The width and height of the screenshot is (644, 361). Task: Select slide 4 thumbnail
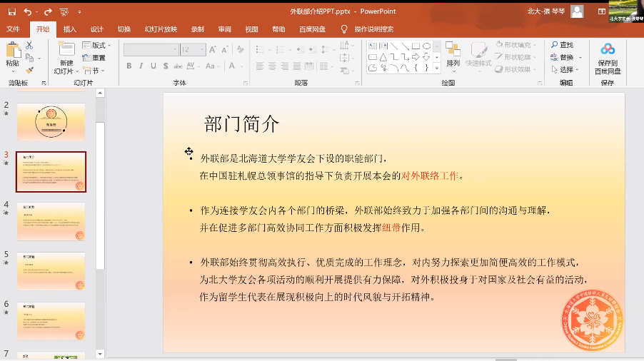[x=51, y=221]
